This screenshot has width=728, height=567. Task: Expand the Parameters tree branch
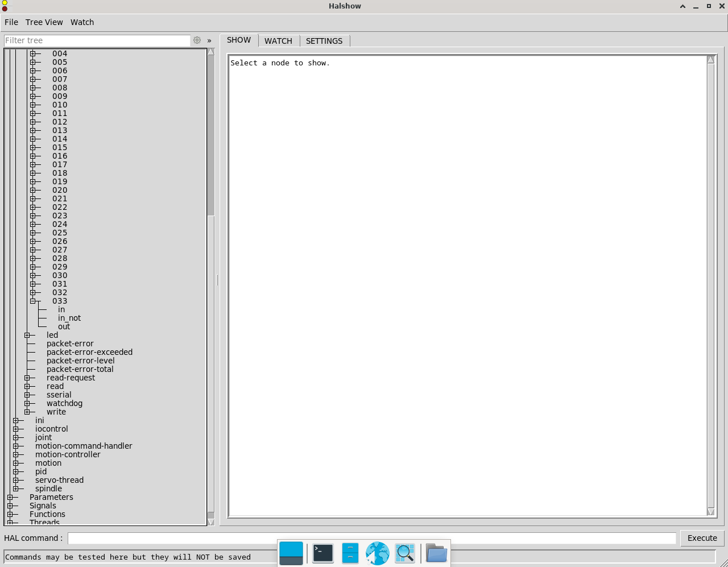click(10, 497)
